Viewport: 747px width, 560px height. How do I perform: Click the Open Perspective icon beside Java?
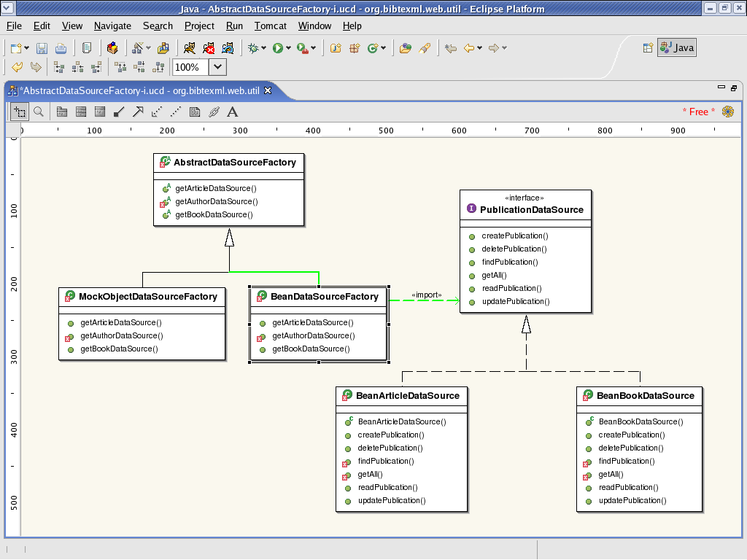648,47
